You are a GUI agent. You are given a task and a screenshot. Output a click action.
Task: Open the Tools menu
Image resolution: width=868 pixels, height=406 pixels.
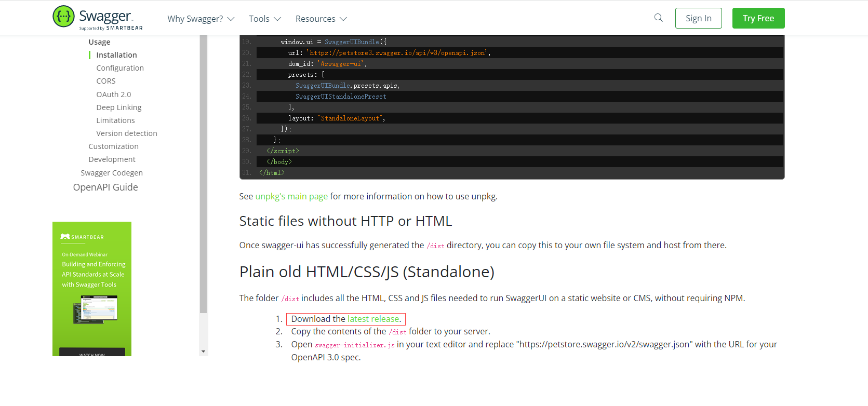pos(265,19)
